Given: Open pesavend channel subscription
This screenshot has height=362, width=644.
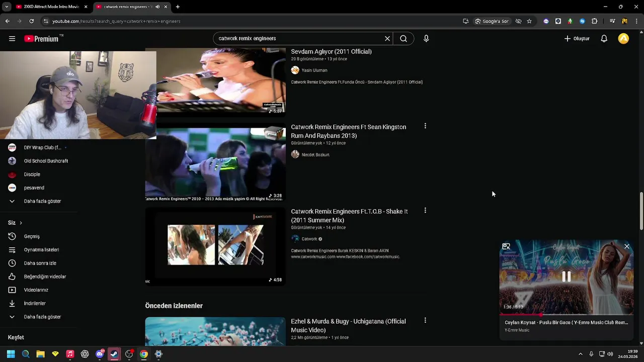Looking at the screenshot, I should tap(34, 188).
